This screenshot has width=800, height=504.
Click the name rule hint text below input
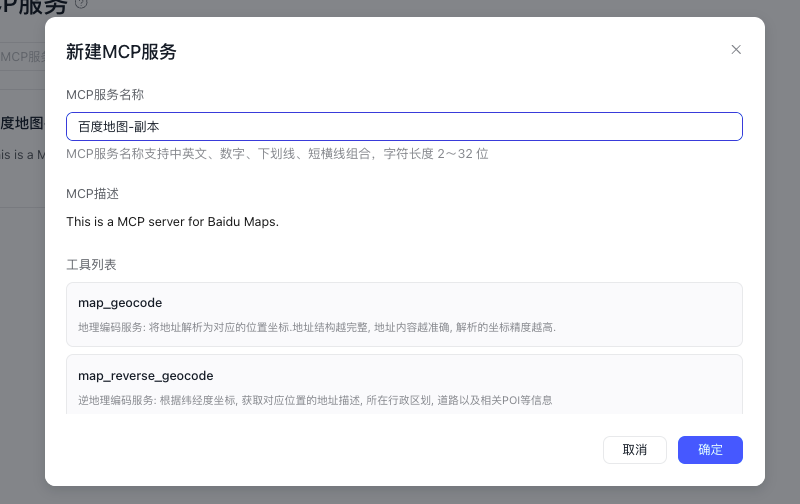click(277, 154)
